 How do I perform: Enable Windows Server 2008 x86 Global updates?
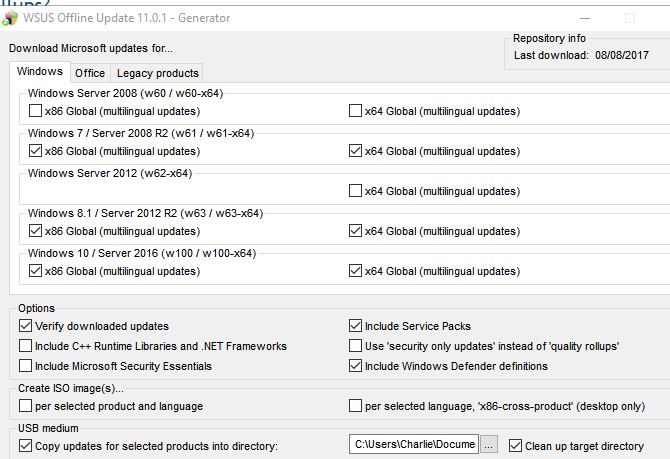(x=36, y=111)
